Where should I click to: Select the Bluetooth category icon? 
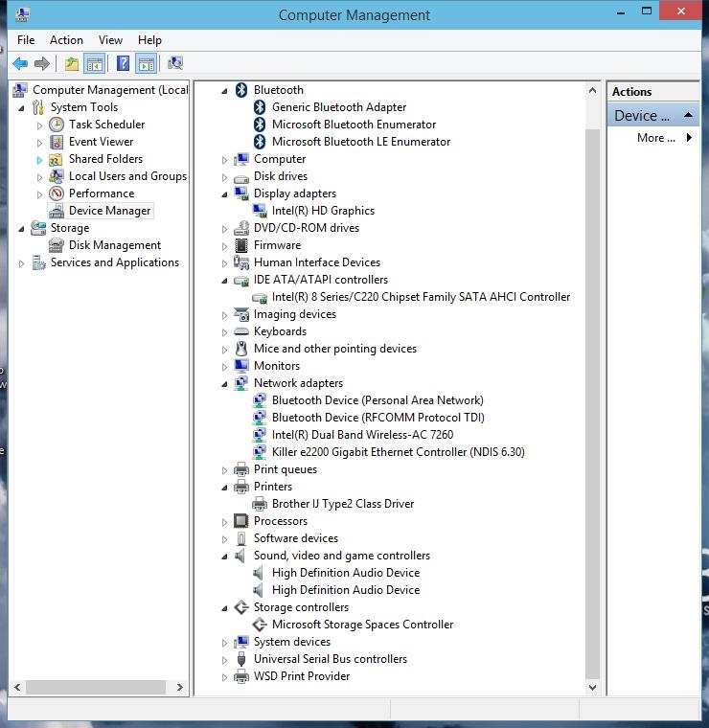pyautogui.click(x=241, y=90)
